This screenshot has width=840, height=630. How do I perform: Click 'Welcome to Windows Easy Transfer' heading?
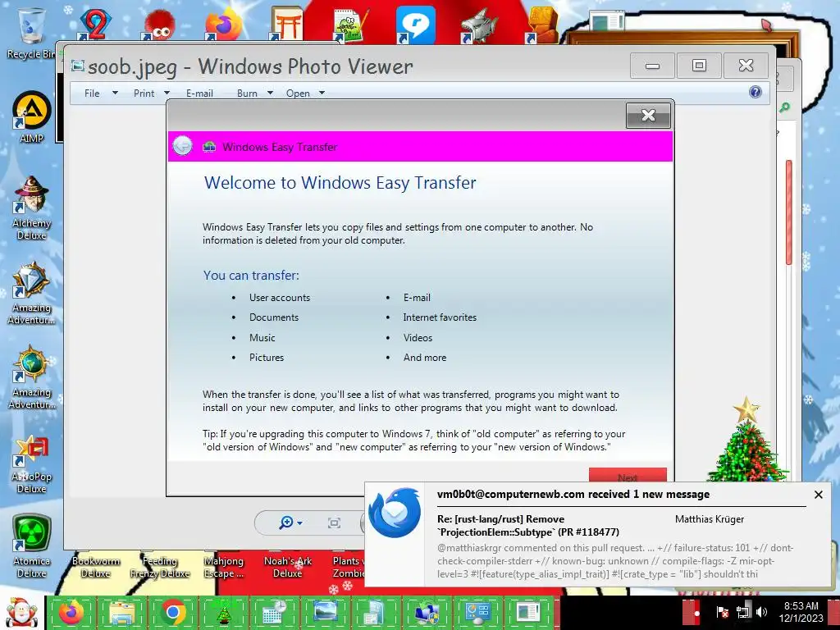340,183
